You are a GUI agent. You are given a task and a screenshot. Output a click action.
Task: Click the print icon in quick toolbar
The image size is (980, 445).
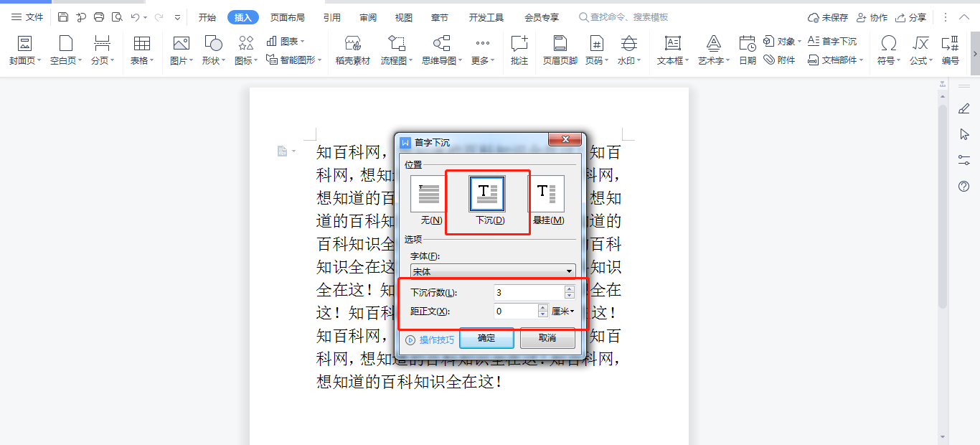click(x=99, y=17)
